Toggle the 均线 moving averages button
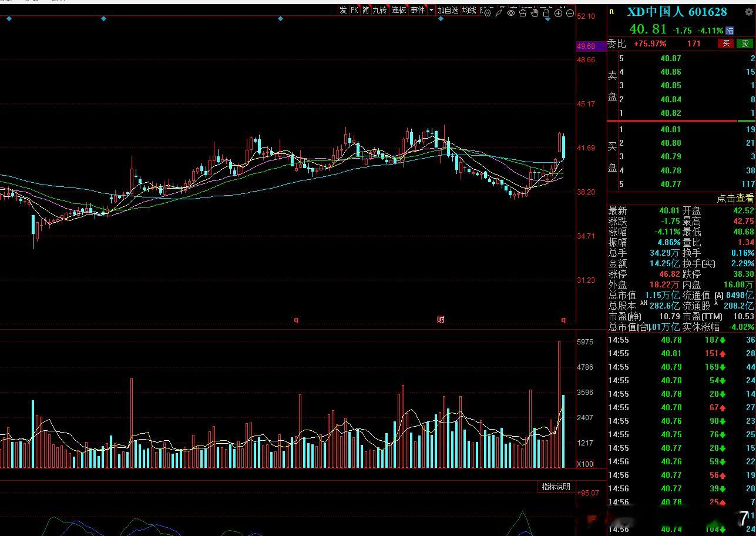 pyautogui.click(x=469, y=10)
